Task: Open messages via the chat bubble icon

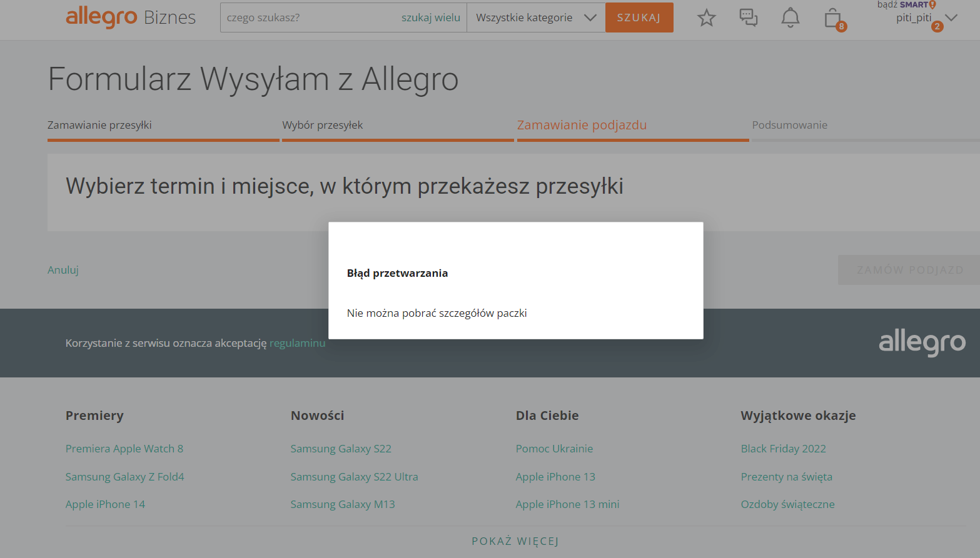Action: point(748,17)
